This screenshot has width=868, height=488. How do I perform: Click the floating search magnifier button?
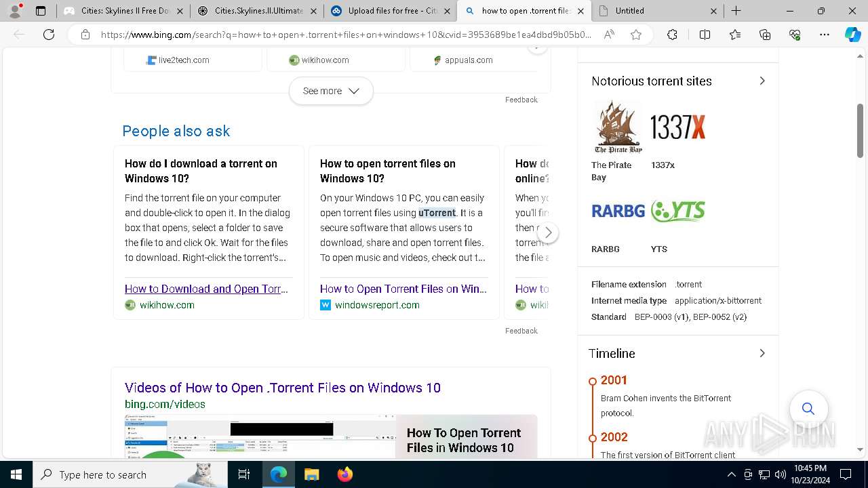click(x=808, y=408)
